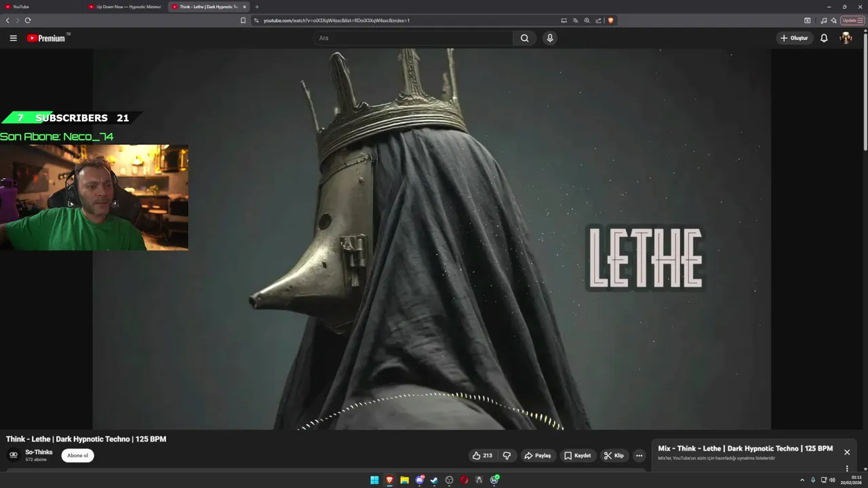
Task: Click the Mix - Think - Lethe playlist title
Action: 745,449
